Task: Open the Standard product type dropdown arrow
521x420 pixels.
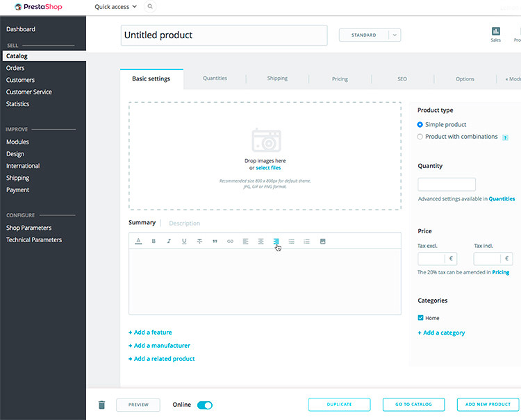Action: pyautogui.click(x=395, y=35)
